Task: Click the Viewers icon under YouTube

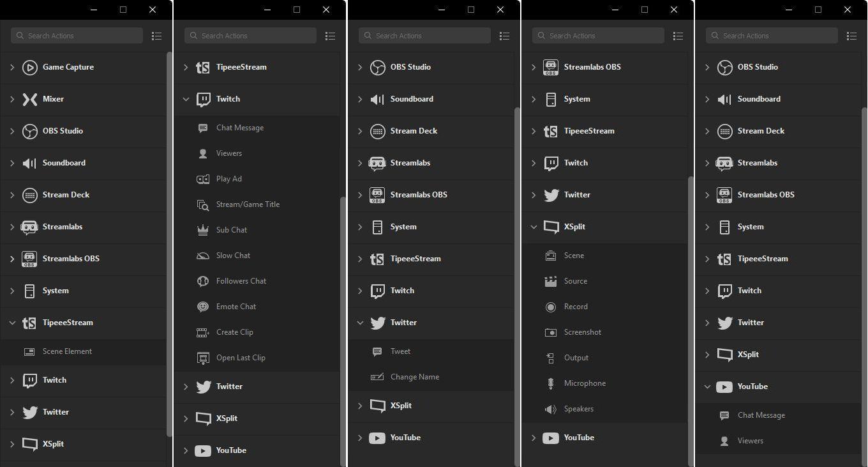Action: pyautogui.click(x=724, y=441)
